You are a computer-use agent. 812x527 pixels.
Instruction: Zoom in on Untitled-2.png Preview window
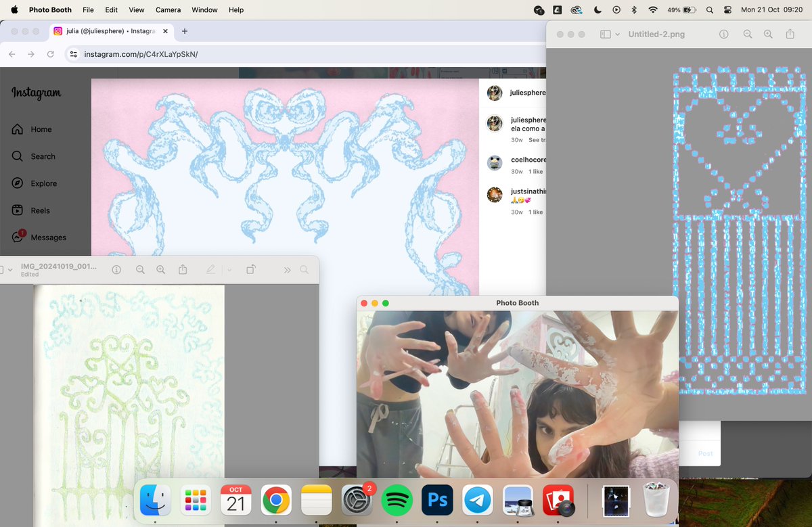[768, 34]
